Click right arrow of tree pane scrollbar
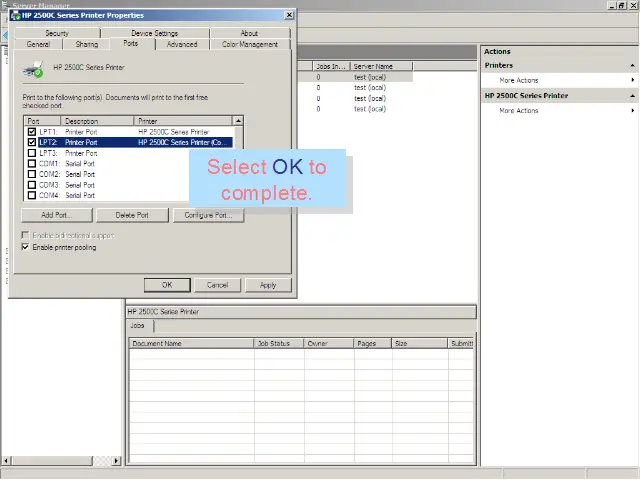The image size is (640, 480). point(116,460)
